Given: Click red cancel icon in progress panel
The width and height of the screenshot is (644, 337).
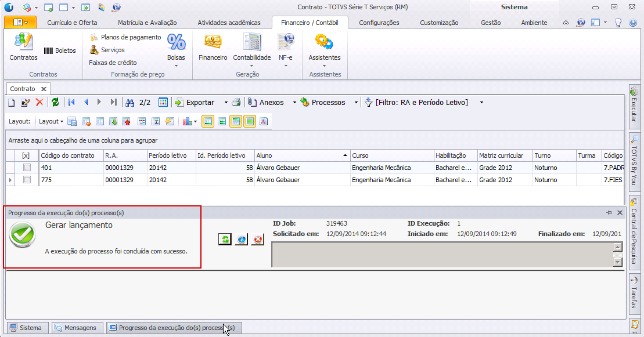Looking at the screenshot, I should pyautogui.click(x=257, y=239).
